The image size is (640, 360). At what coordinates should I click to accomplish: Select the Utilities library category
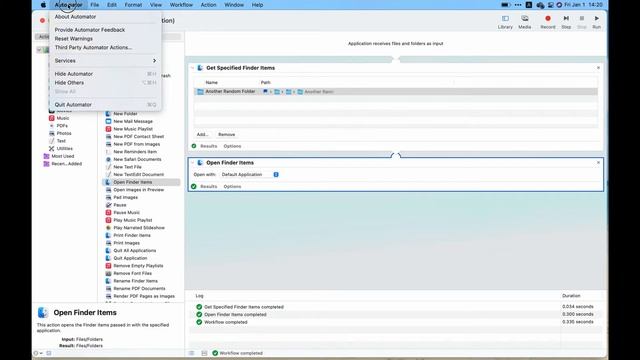pyautogui.click(x=64, y=149)
